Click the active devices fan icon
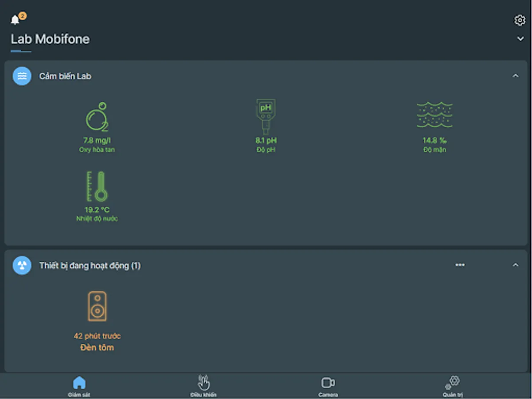Image resolution: width=532 pixels, height=399 pixels. [x=22, y=265]
